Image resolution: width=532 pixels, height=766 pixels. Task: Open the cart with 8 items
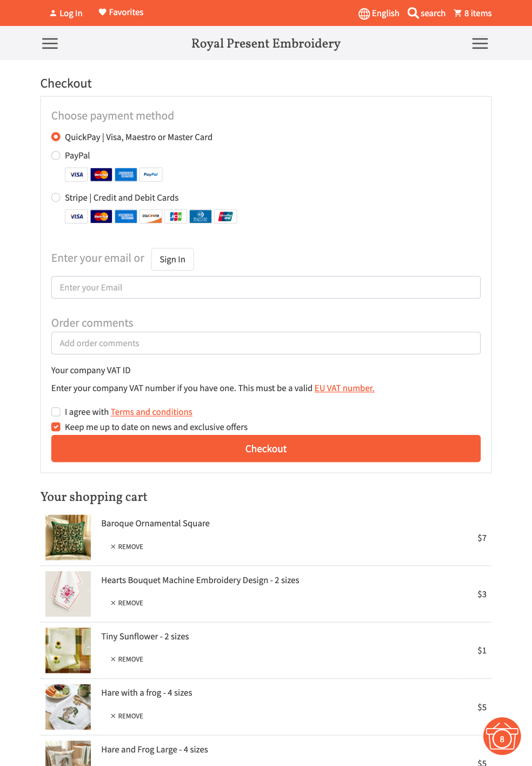[473, 13]
